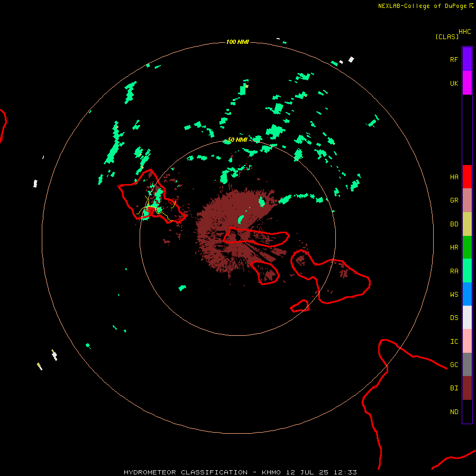Select the GR pink-brown legend swatch
Image resolution: width=476 pixels, height=476 pixels.
click(467, 200)
